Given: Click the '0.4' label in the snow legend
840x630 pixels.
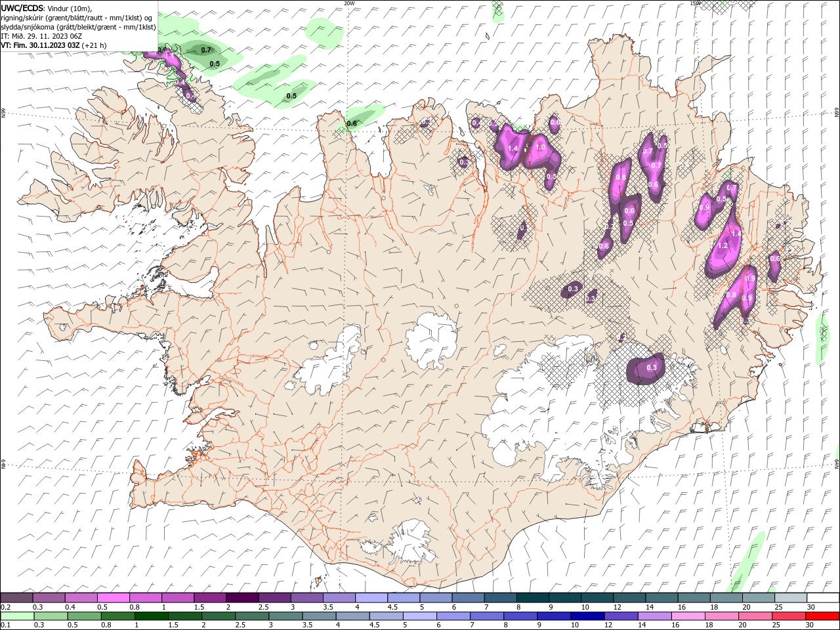Looking at the screenshot, I should (x=70, y=607).
